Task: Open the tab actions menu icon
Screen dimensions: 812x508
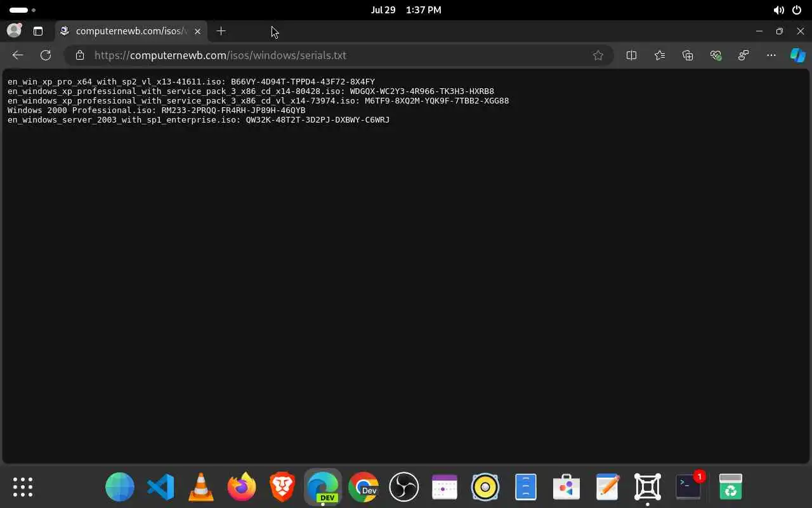Action: pos(37,31)
